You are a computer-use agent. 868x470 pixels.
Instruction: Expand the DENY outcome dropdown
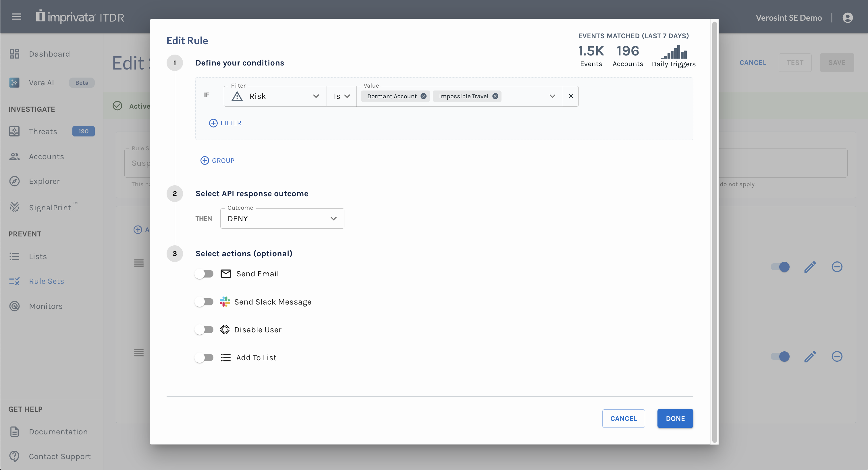click(x=282, y=219)
